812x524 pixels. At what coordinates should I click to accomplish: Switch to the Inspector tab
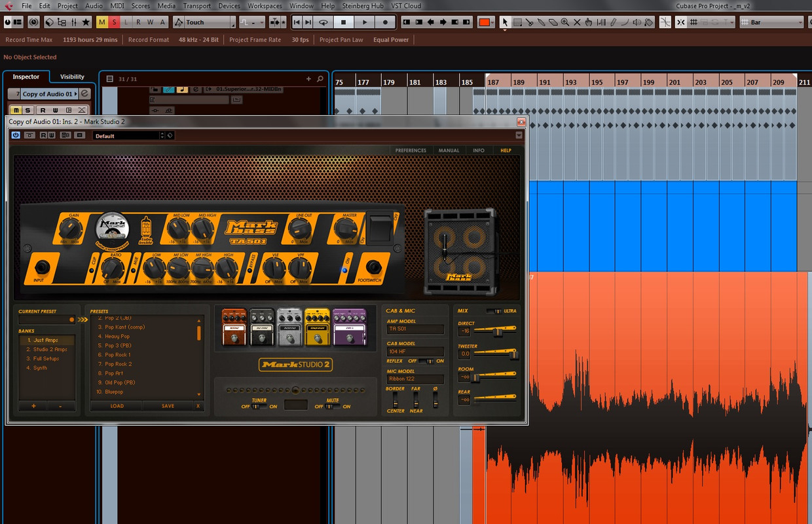tap(26, 77)
